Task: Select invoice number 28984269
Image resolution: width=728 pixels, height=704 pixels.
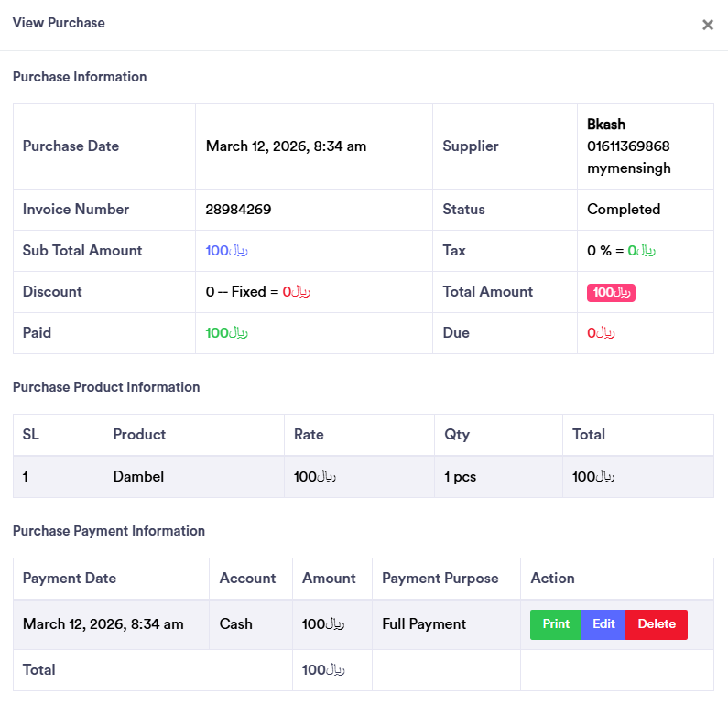Action: (x=238, y=210)
